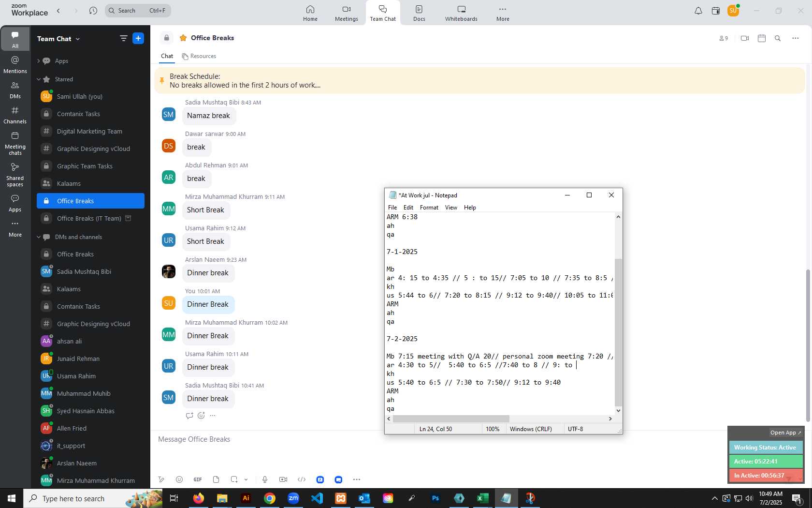Open Google Chrome from the taskbar

pyautogui.click(x=270, y=498)
